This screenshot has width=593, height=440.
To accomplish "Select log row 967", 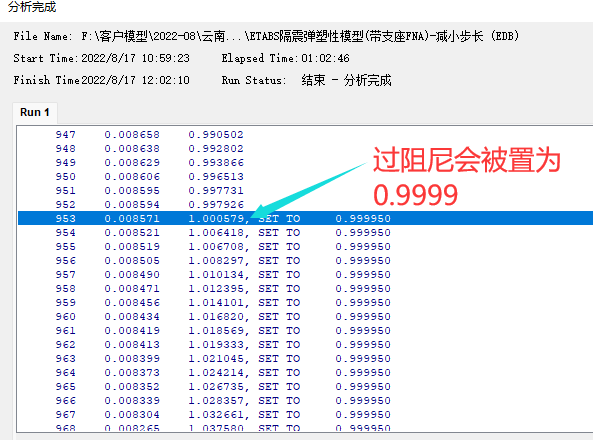I will coord(305,415).
